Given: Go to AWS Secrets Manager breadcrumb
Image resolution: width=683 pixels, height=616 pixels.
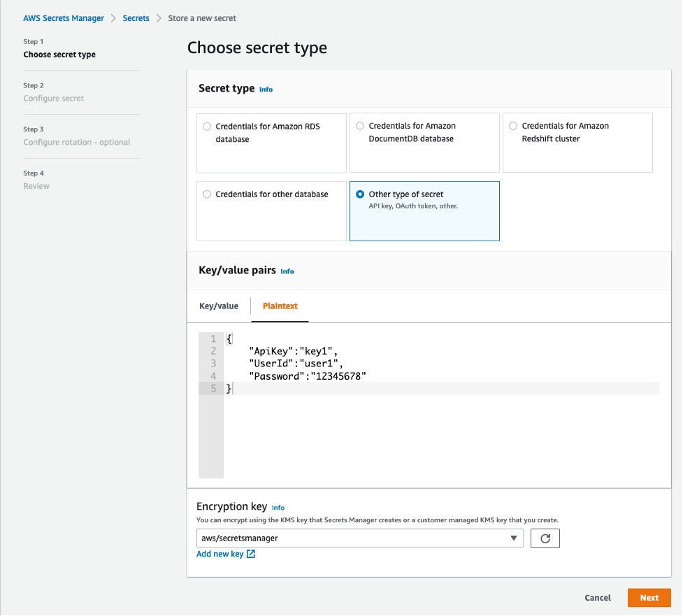Looking at the screenshot, I should point(64,18).
